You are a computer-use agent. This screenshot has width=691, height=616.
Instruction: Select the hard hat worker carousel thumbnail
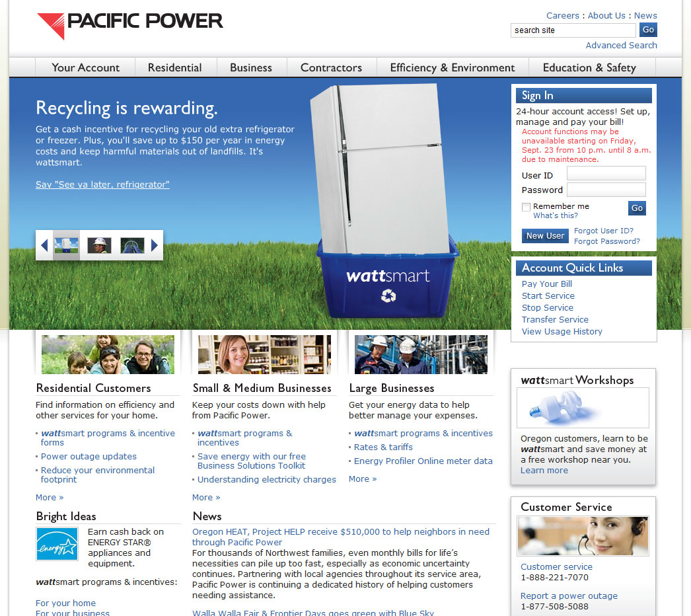tap(99, 245)
